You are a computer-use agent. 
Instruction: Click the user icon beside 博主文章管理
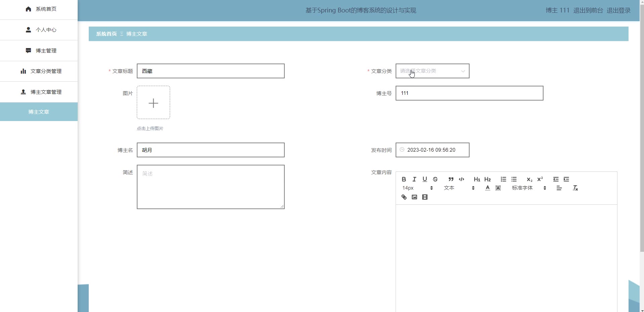[23, 92]
